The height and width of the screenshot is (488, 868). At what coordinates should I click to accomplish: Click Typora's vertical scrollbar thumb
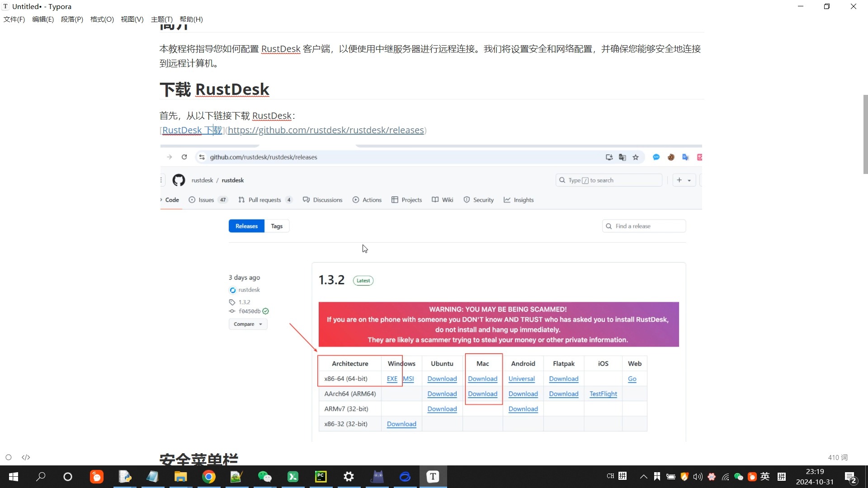[865, 134]
